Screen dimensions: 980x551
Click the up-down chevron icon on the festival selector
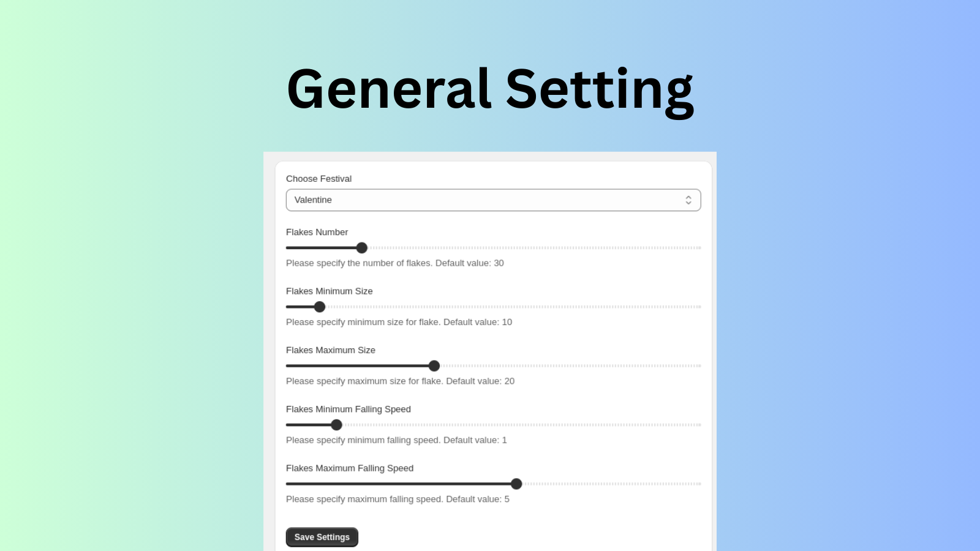688,200
